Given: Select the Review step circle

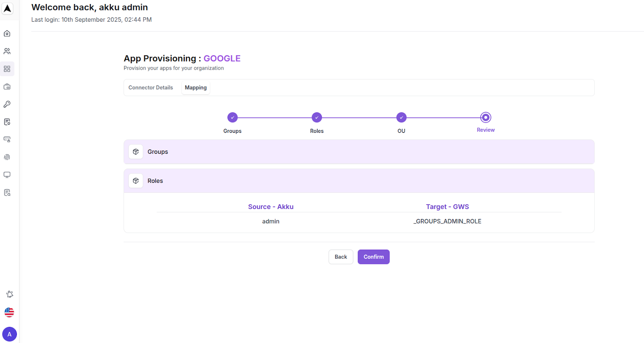Looking at the screenshot, I should 486,118.
